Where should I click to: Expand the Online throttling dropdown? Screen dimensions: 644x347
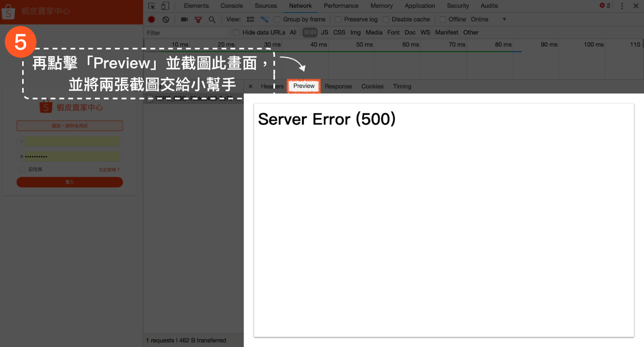pyautogui.click(x=489, y=19)
